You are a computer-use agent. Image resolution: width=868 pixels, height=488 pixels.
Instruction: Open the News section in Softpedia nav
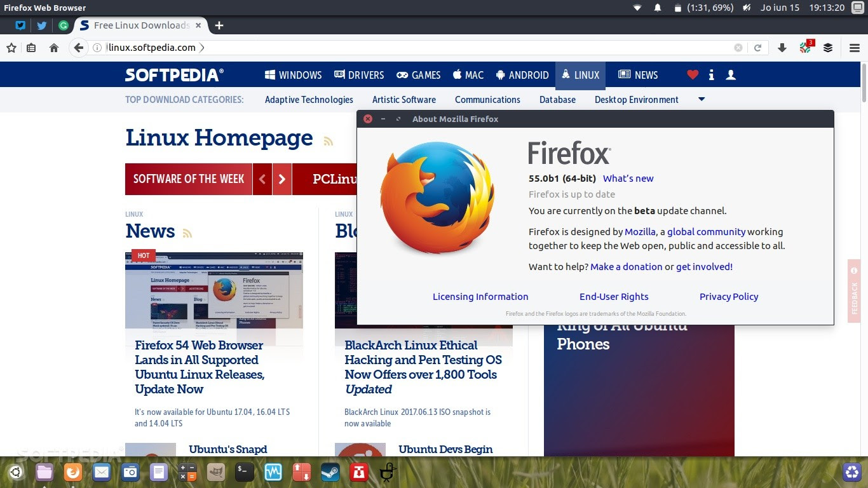(638, 75)
